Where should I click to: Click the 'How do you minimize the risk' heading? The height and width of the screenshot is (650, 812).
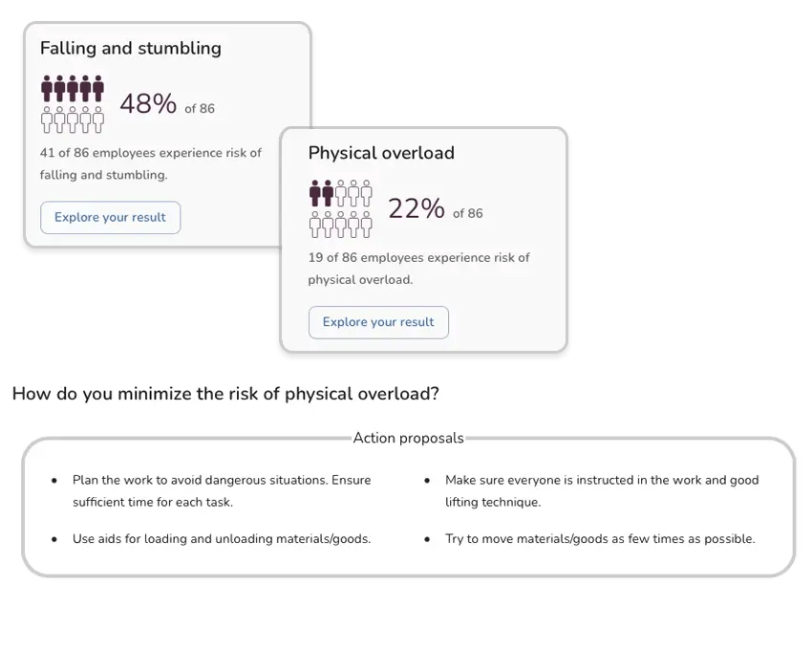[225, 394]
